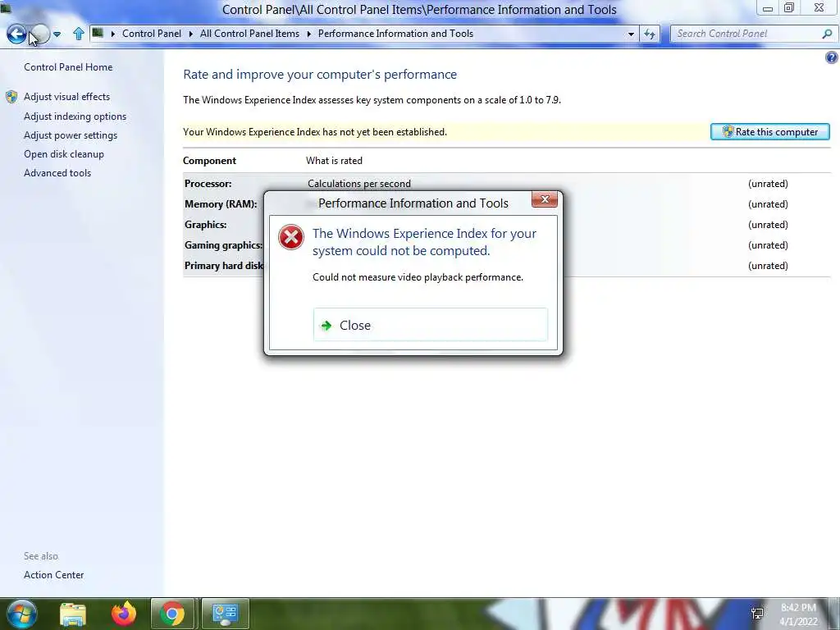Click the Control Panel icon in address bar
Screen dimensions: 840x630
pyautogui.click(x=98, y=33)
